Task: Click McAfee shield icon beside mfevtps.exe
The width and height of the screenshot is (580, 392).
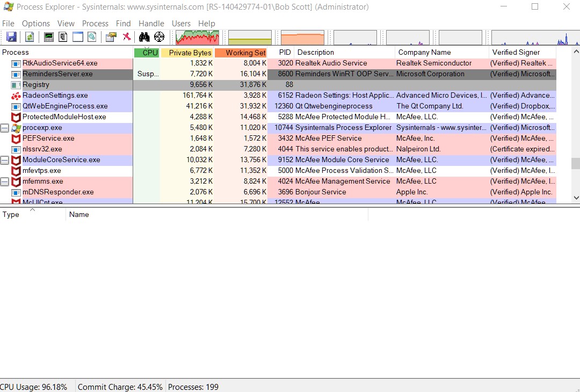Action: tap(16, 171)
